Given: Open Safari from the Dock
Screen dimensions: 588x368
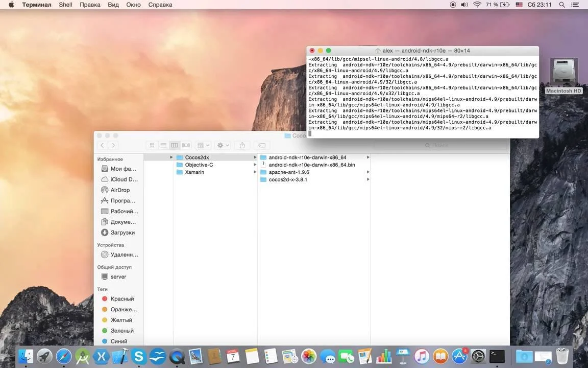Looking at the screenshot, I should tap(64, 356).
